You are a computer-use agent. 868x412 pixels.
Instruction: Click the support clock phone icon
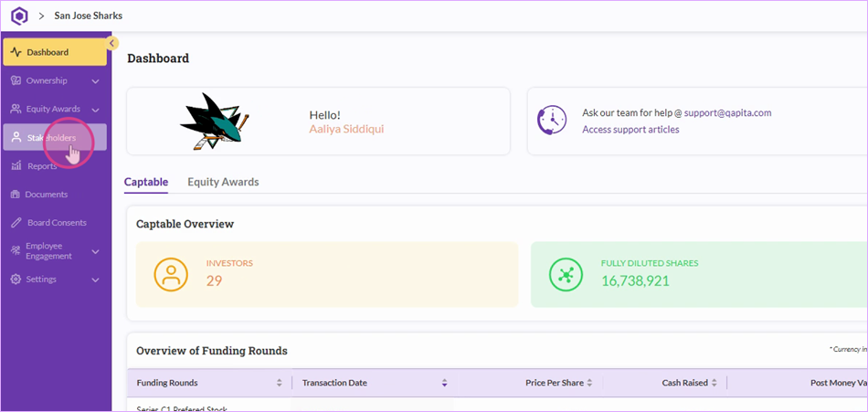click(552, 121)
